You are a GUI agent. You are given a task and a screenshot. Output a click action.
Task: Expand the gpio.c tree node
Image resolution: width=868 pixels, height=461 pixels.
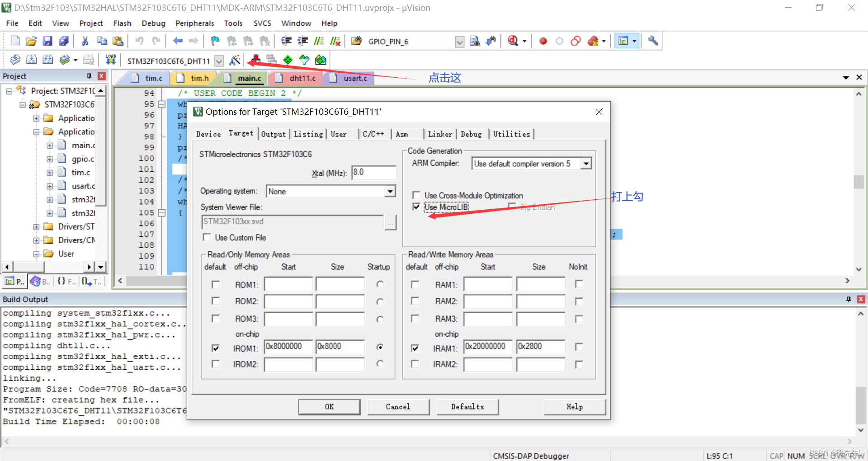(x=50, y=159)
